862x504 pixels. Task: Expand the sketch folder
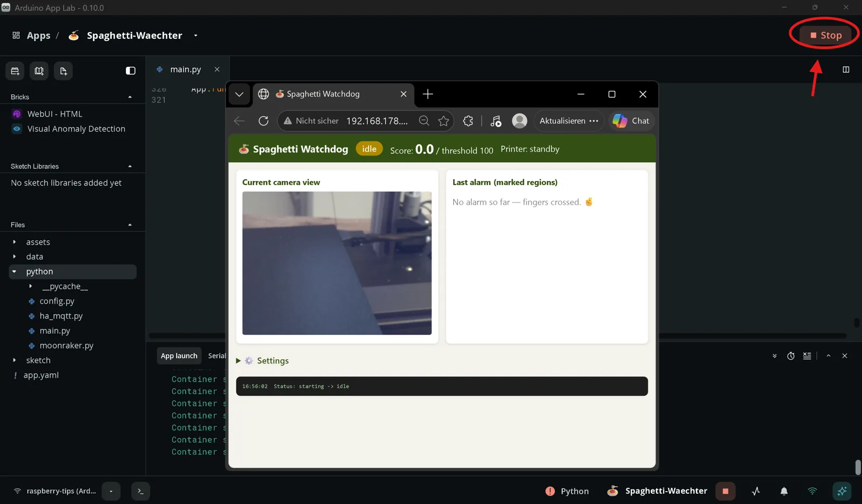click(x=15, y=360)
